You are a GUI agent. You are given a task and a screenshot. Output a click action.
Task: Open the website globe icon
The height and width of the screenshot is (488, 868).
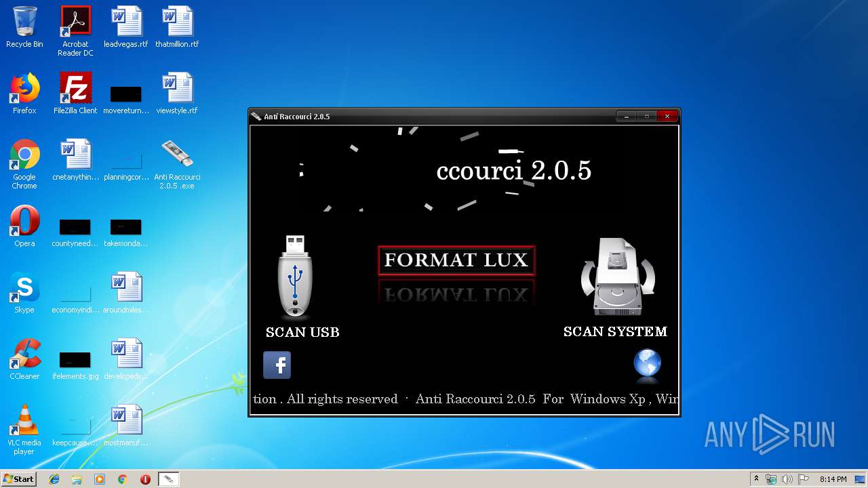(647, 363)
